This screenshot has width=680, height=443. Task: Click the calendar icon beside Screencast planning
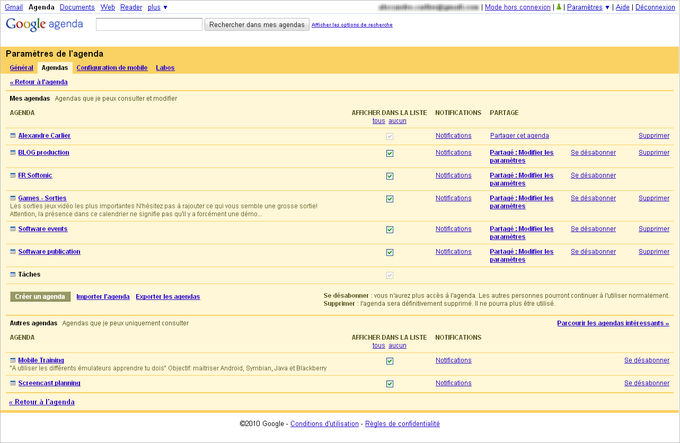point(13,383)
